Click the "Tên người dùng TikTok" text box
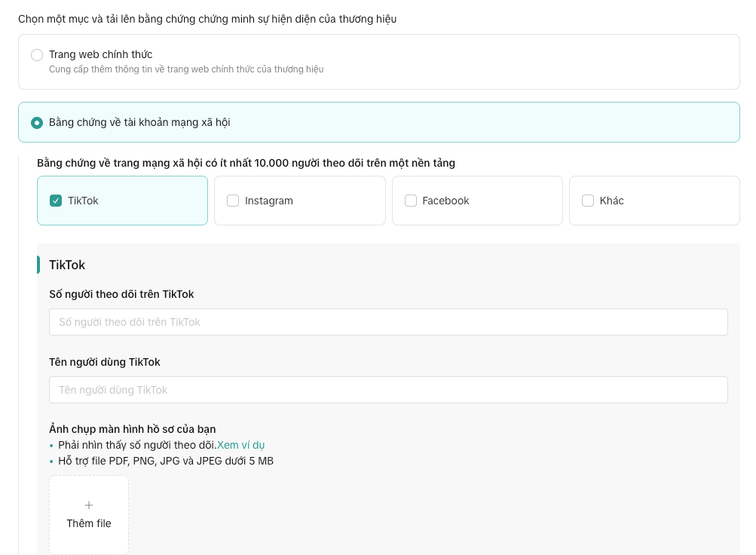 click(x=388, y=390)
